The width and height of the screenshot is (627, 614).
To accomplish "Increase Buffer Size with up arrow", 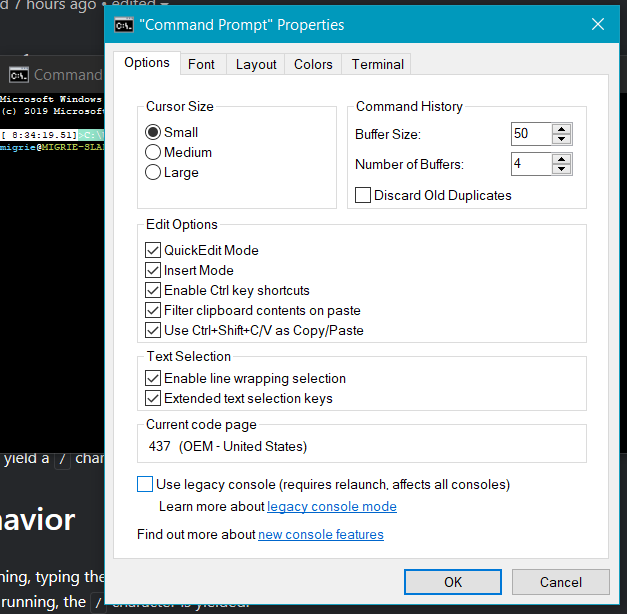I will (562, 129).
